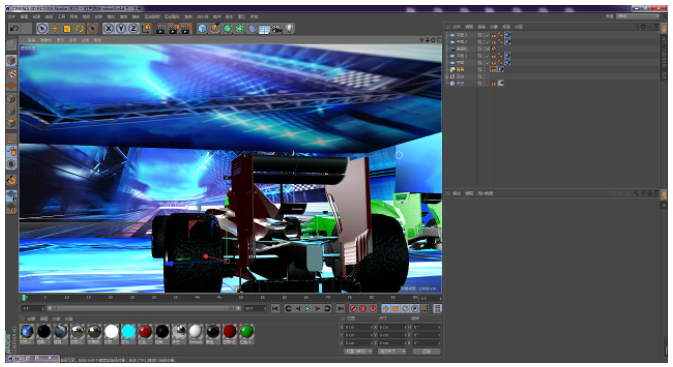This screenshot has width=673, height=367.
Task: Click Render to Picture Viewer icon
Action: (173, 29)
